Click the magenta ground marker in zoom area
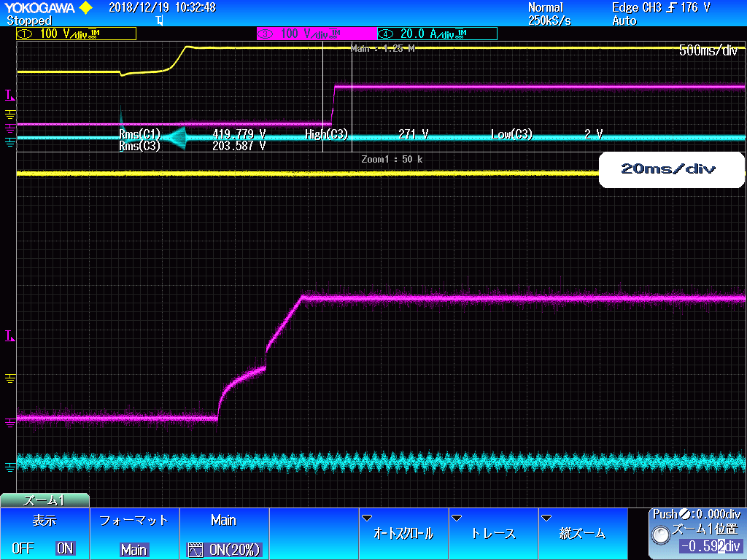Screen dimensions: 747x560 [x=10, y=422]
